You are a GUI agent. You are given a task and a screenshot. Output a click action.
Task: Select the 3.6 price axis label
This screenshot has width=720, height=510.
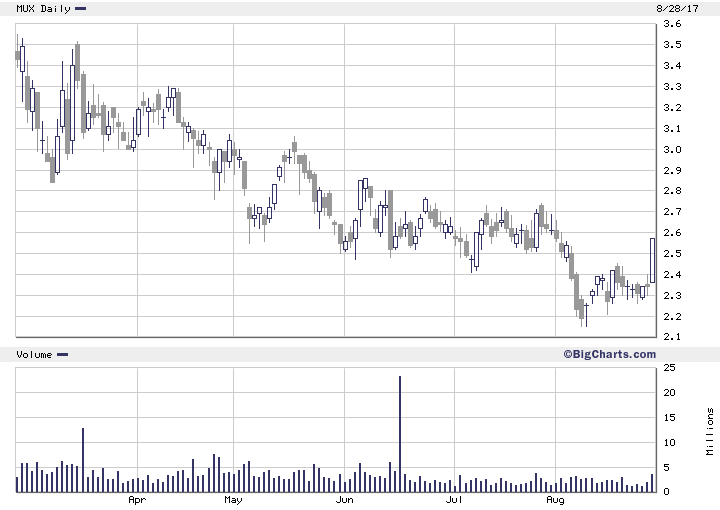[672, 23]
